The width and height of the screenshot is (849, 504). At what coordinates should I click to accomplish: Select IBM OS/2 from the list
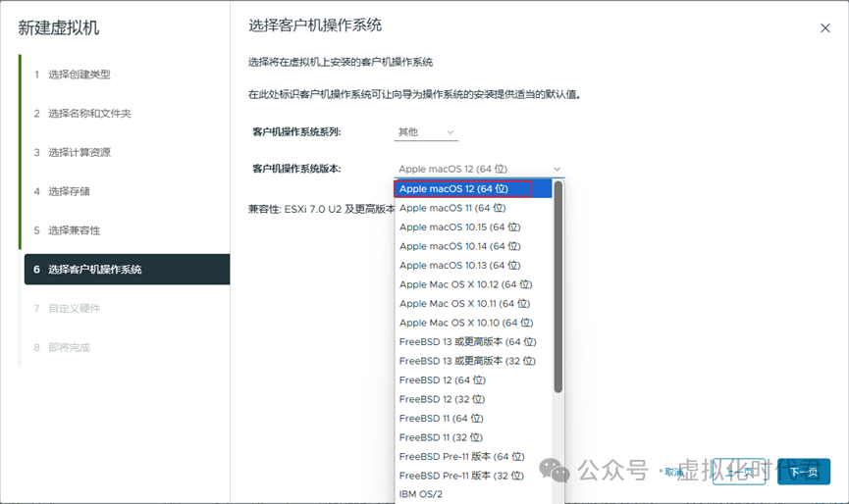tap(473, 494)
